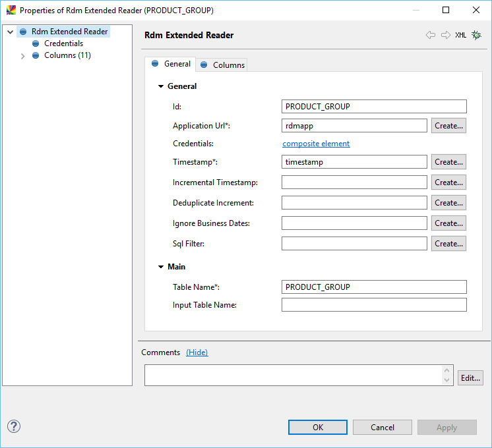
Task: Collapse the General section
Action: 161,86
